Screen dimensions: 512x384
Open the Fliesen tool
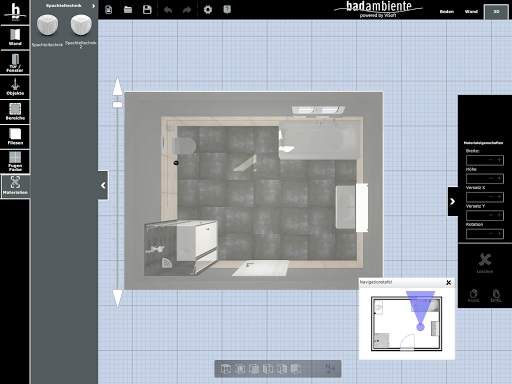[x=15, y=137]
